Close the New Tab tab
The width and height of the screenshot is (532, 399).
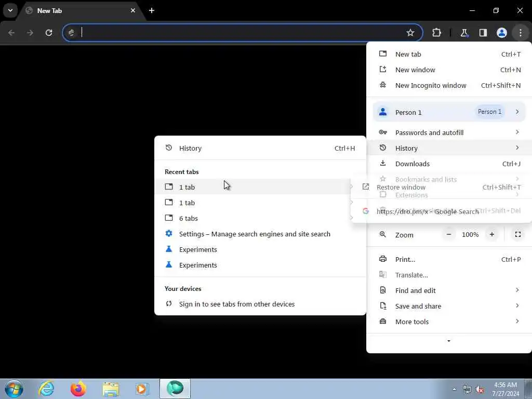pyautogui.click(x=133, y=10)
